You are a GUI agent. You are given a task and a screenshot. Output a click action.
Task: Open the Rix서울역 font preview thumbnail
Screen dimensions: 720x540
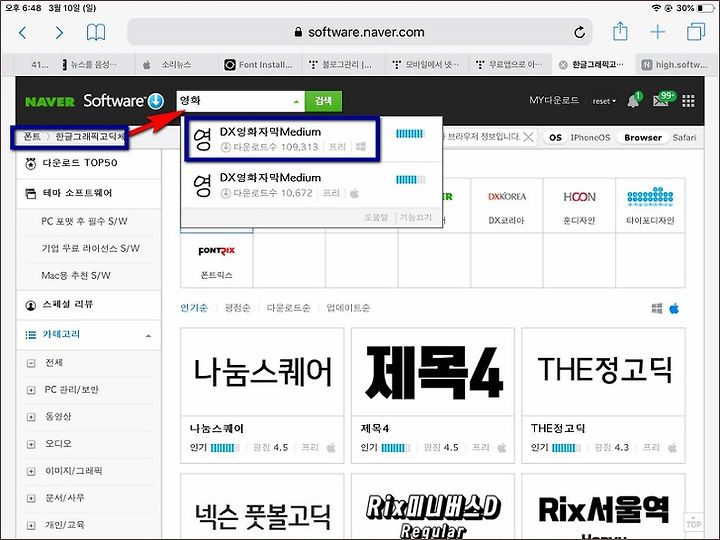[x=603, y=507]
